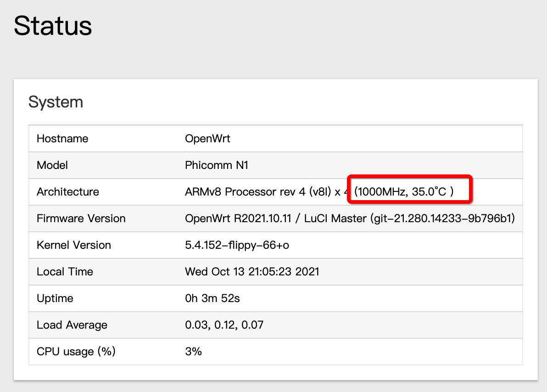The width and height of the screenshot is (547, 392).
Task: Click the Status page heading
Action: point(52,26)
